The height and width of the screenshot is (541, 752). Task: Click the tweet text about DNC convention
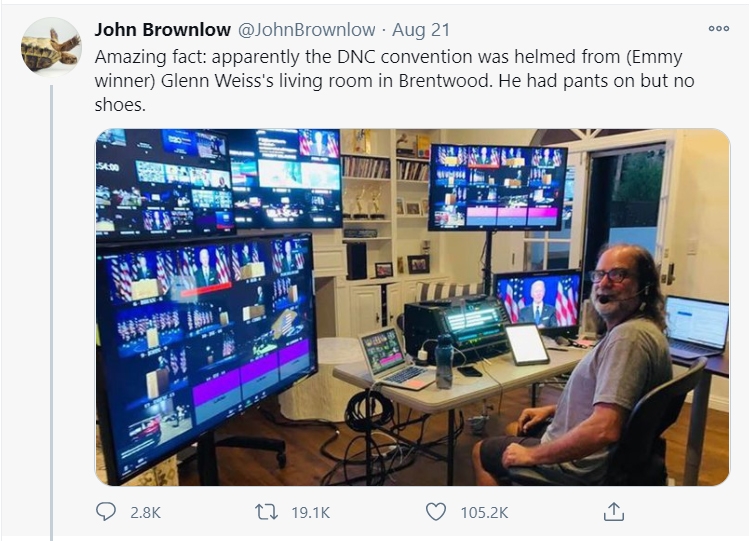394,81
